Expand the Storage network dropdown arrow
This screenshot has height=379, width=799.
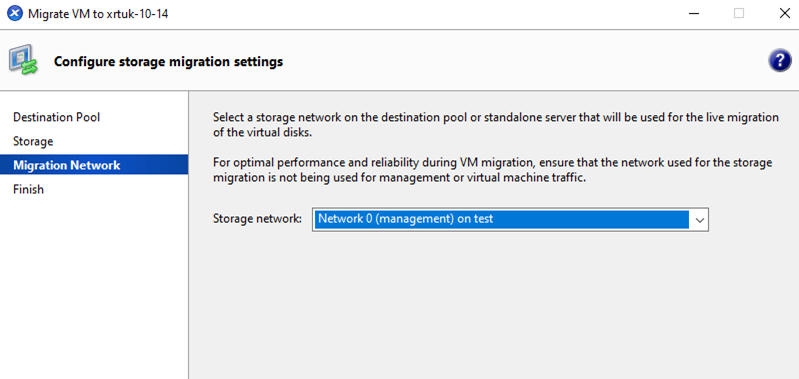(x=700, y=220)
